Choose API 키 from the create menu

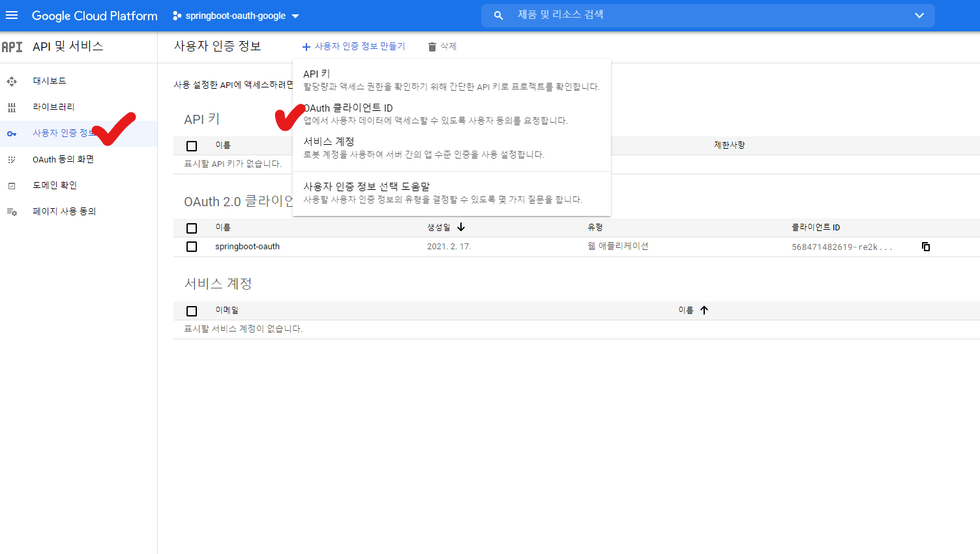point(452,80)
